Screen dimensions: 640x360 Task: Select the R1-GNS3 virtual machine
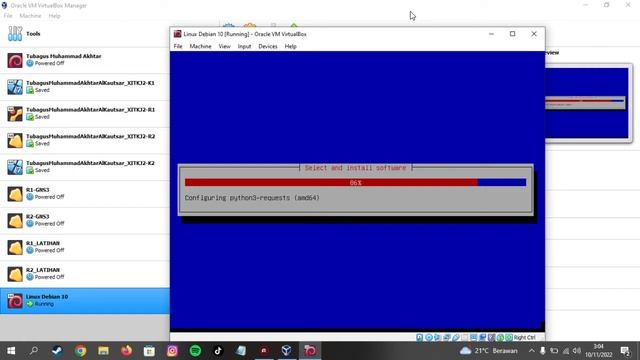click(x=84, y=194)
